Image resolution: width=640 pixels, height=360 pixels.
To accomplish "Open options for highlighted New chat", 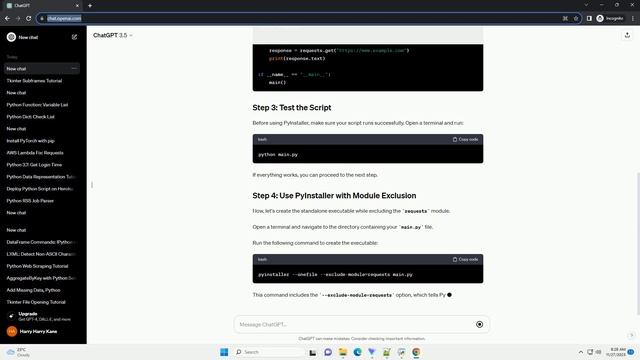I will (x=74, y=69).
